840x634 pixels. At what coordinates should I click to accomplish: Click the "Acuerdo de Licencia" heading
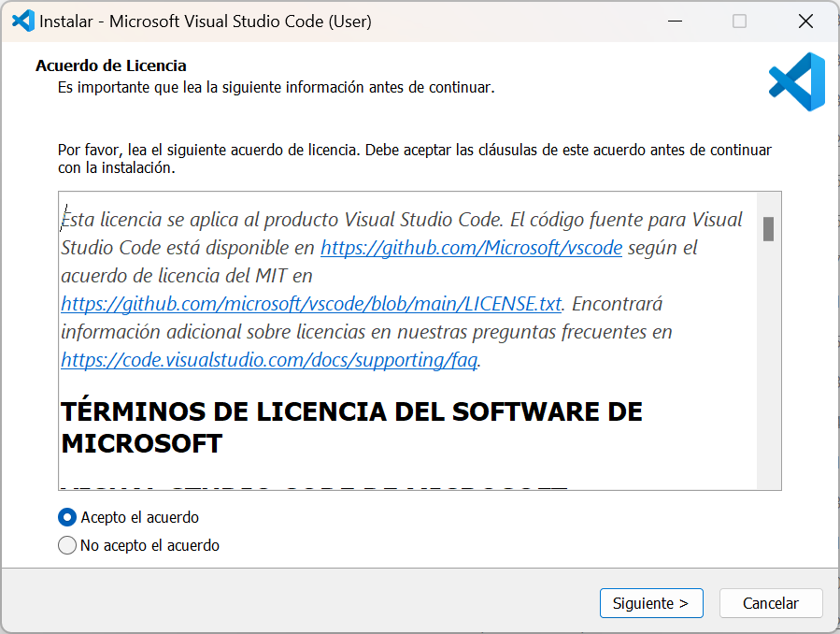pos(109,65)
